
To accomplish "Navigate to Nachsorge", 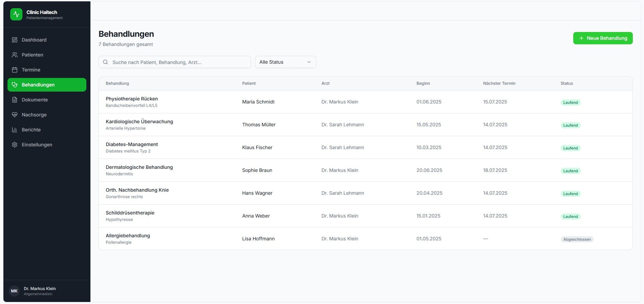I will [x=47, y=115].
